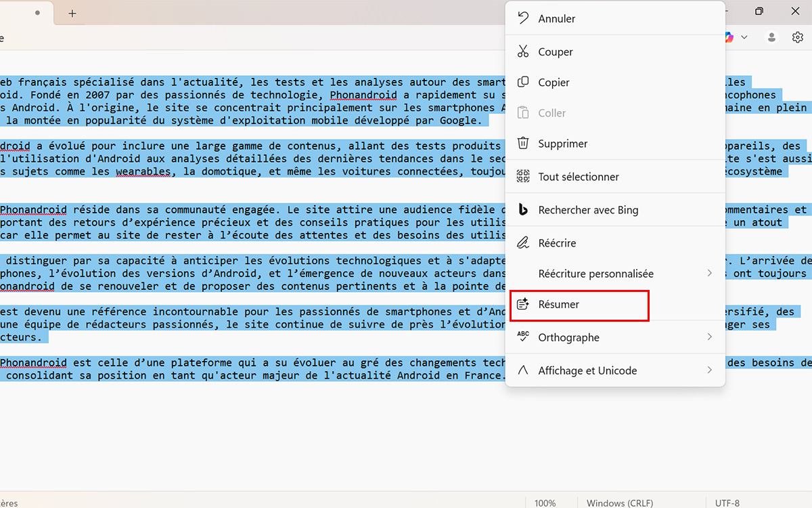Click the Supprimer trash icon
812x508 pixels.
tap(523, 143)
